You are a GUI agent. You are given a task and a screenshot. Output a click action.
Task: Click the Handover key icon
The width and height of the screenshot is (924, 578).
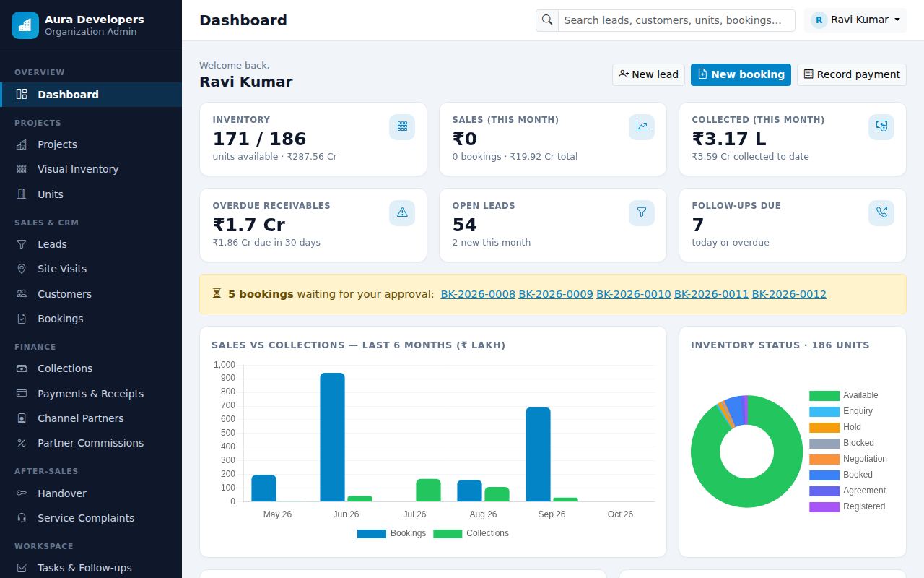click(x=22, y=493)
